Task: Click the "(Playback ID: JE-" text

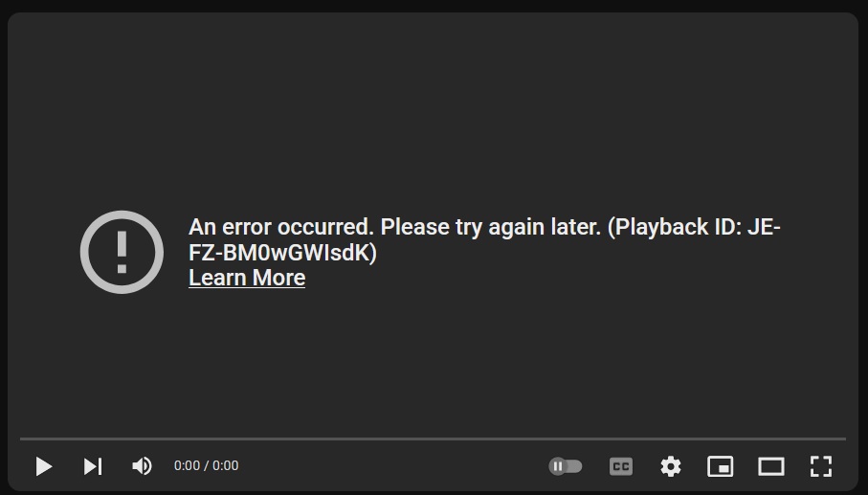Action: (694, 227)
